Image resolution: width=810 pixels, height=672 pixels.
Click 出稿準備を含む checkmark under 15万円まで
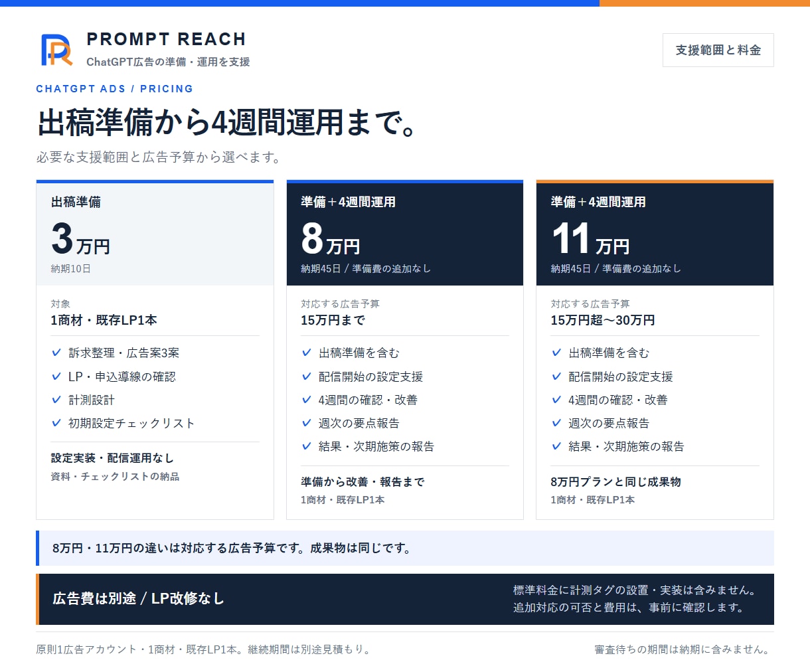pos(307,353)
